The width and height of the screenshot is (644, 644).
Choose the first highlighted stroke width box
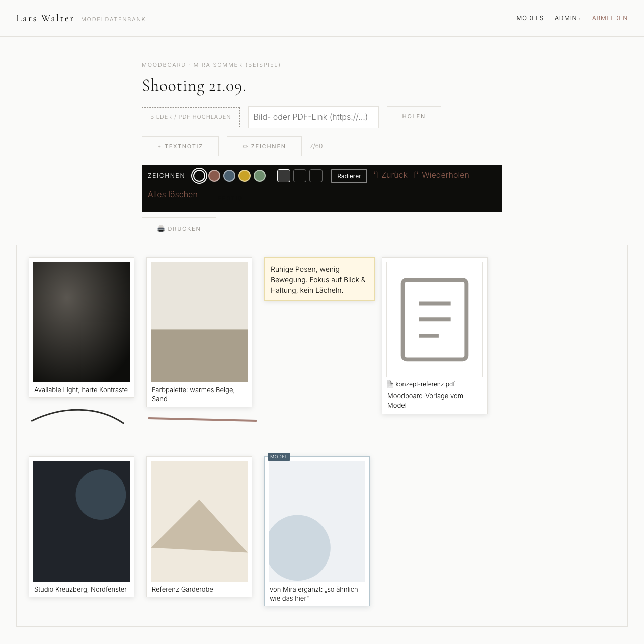[284, 176]
